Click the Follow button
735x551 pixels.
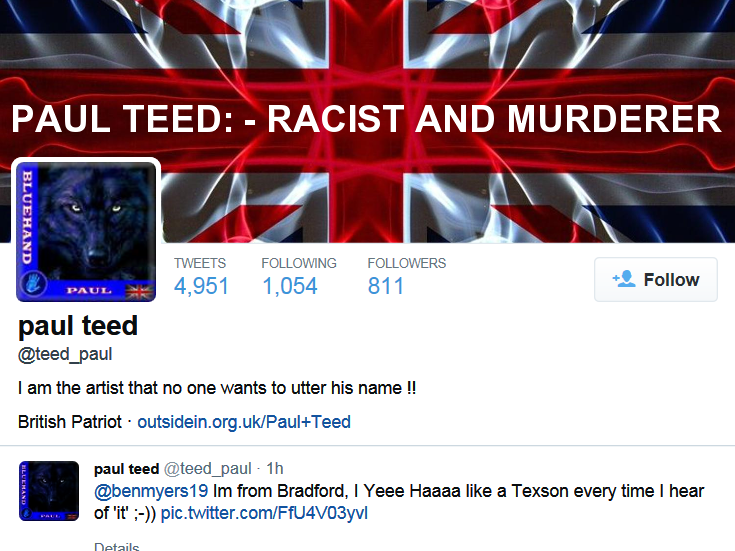[x=656, y=279]
